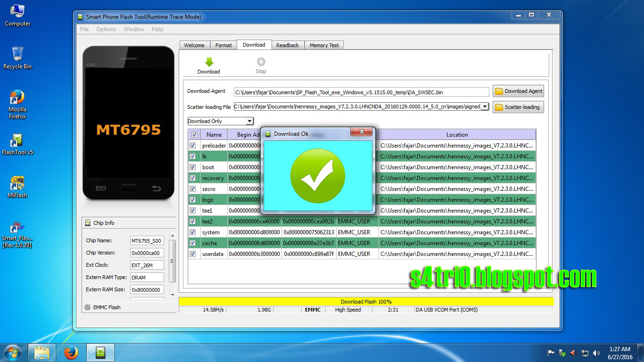Uncheck the cache partition checkbox
644x362 pixels.
click(x=193, y=243)
